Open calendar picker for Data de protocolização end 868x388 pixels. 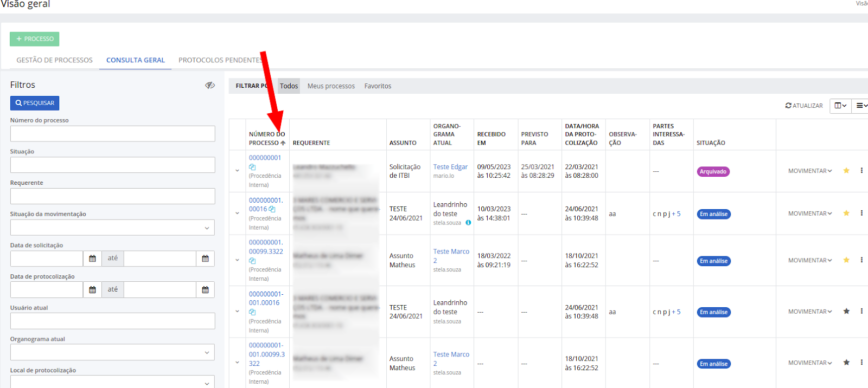coord(205,290)
